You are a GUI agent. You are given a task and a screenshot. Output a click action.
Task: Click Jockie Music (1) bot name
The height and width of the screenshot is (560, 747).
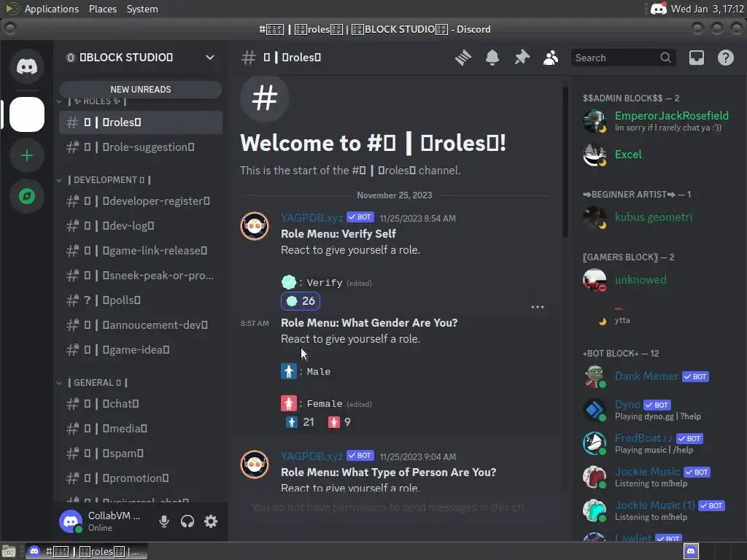coord(654,505)
